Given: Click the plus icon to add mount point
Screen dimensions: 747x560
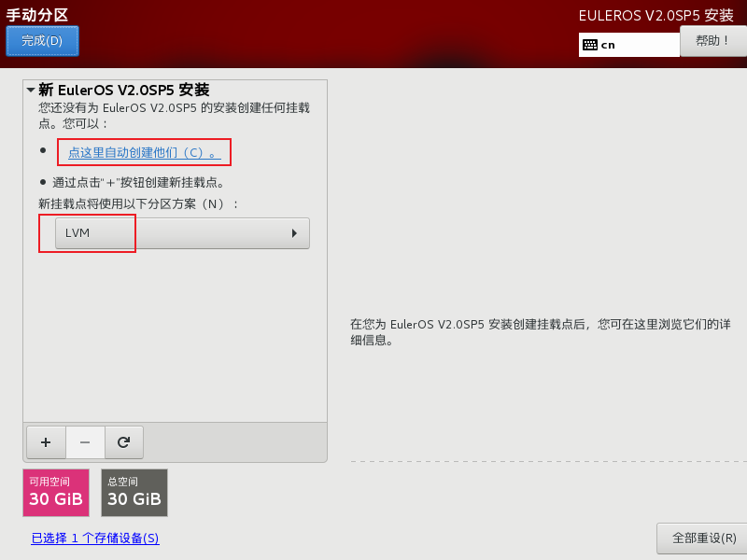Looking at the screenshot, I should point(46,442).
